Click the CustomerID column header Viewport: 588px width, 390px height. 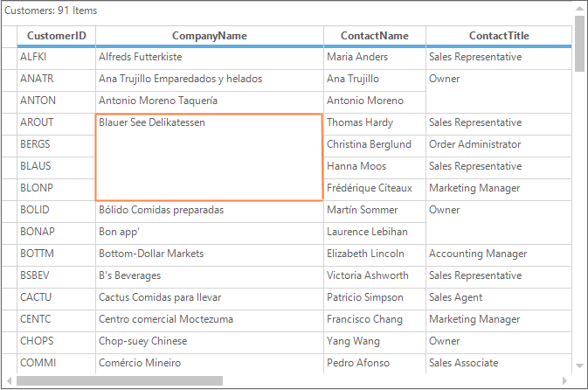tap(56, 36)
